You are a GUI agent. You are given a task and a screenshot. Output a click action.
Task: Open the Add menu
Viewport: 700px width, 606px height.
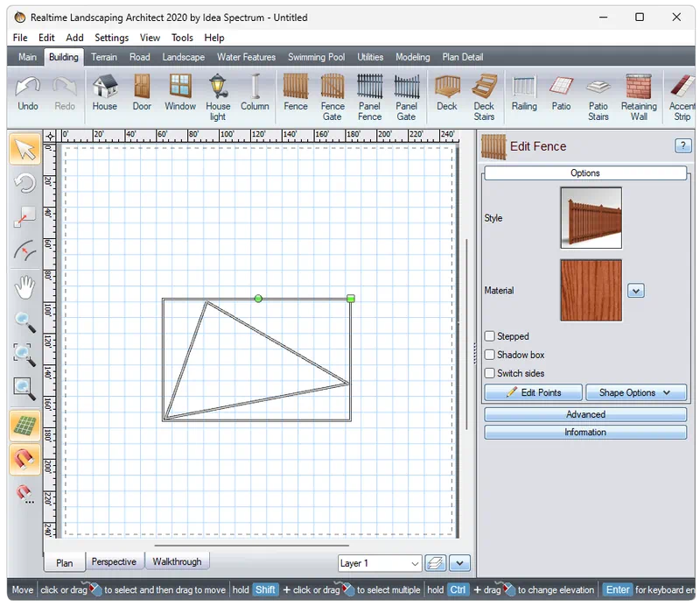74,38
